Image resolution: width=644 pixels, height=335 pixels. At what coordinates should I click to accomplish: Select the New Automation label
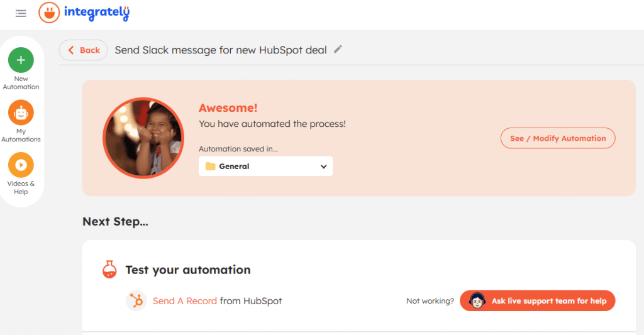tap(21, 83)
